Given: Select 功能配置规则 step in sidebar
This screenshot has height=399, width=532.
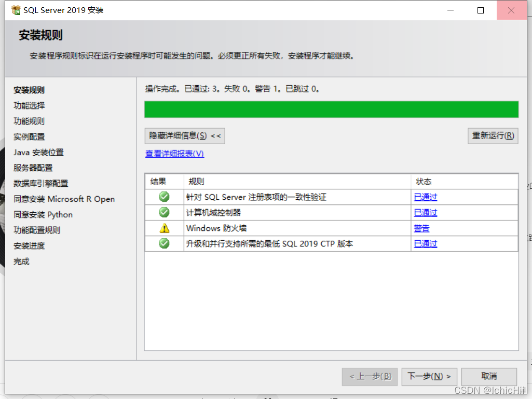Looking at the screenshot, I should click(37, 230).
